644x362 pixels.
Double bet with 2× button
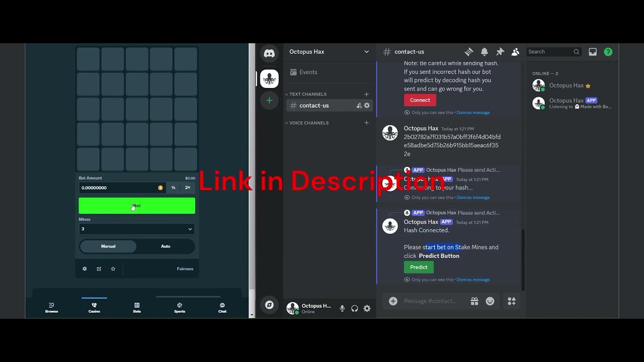point(188,188)
